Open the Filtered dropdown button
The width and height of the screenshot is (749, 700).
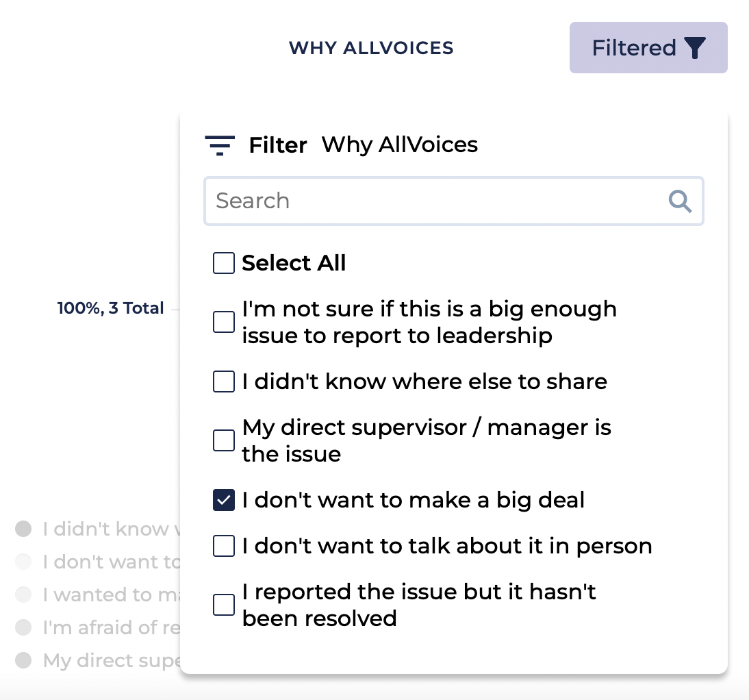pos(648,48)
